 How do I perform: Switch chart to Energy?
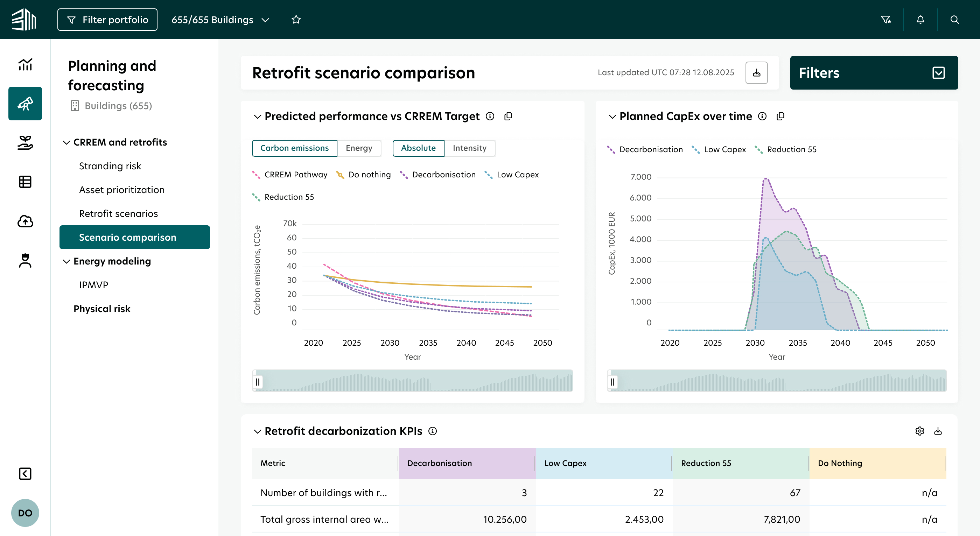coord(359,148)
